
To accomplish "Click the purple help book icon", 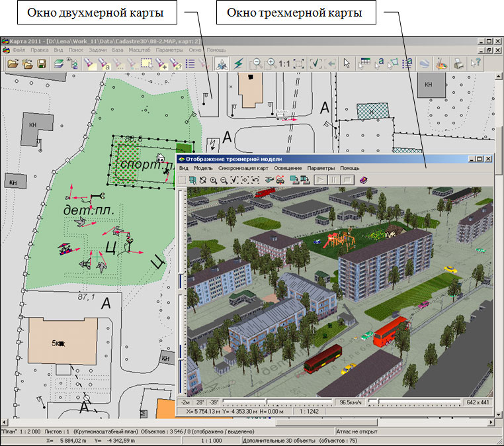I will coord(363,180).
